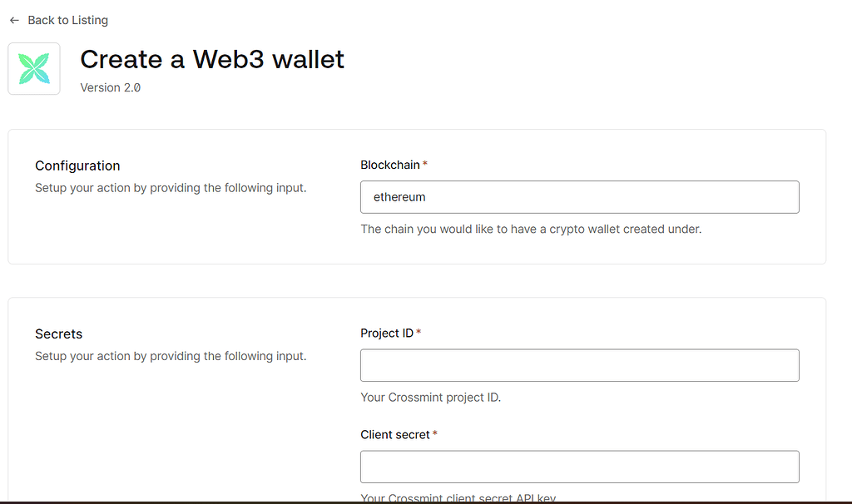This screenshot has width=852, height=504.
Task: Click the required asterisk beside Blockchain
Action: 425,165
